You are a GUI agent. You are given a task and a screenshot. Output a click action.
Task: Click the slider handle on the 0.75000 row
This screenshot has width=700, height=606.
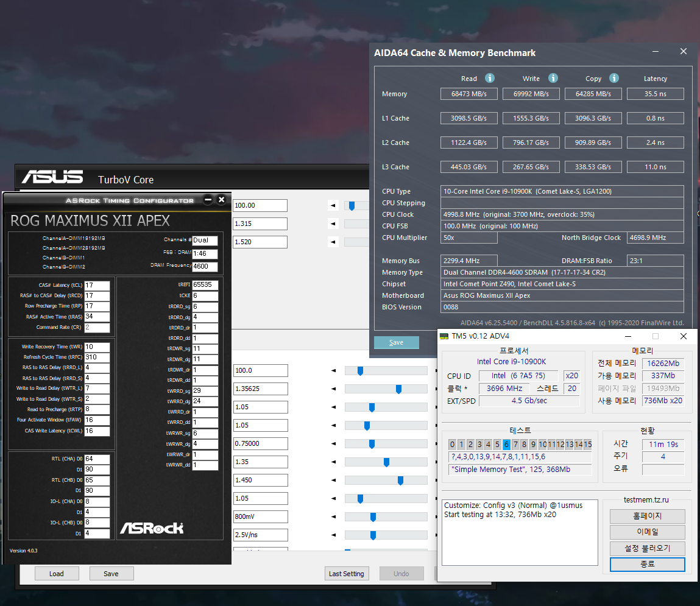tap(372, 444)
